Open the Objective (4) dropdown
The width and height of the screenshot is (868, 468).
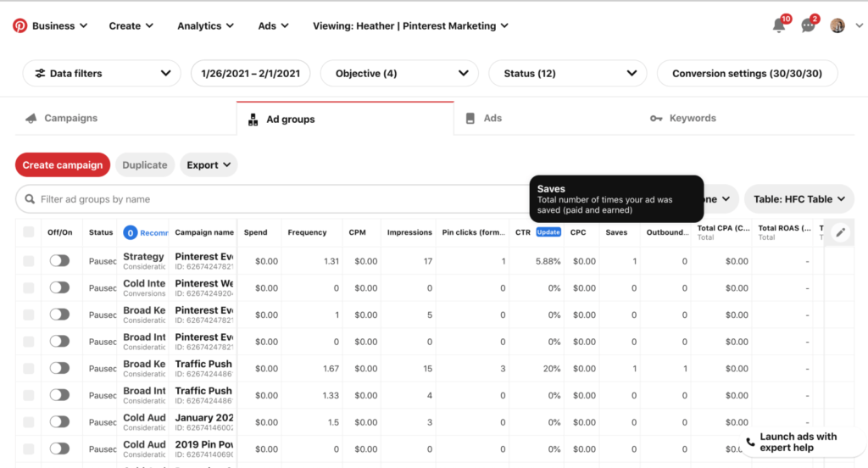[x=398, y=74]
